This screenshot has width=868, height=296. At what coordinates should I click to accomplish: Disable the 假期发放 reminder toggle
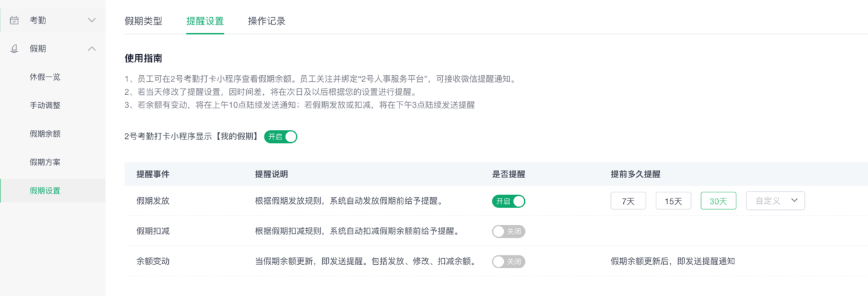pyautogui.click(x=509, y=201)
